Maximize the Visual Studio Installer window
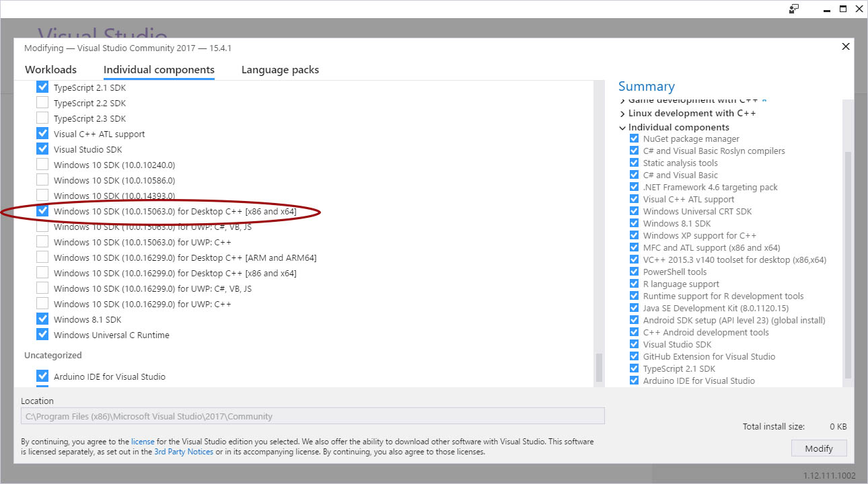The width and height of the screenshot is (868, 484). [x=843, y=9]
